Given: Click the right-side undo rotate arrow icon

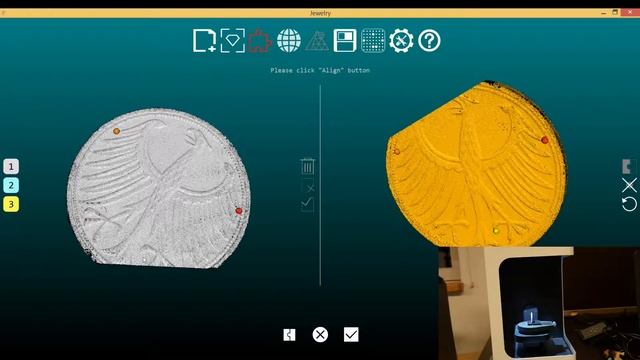Looking at the screenshot, I should tap(629, 204).
